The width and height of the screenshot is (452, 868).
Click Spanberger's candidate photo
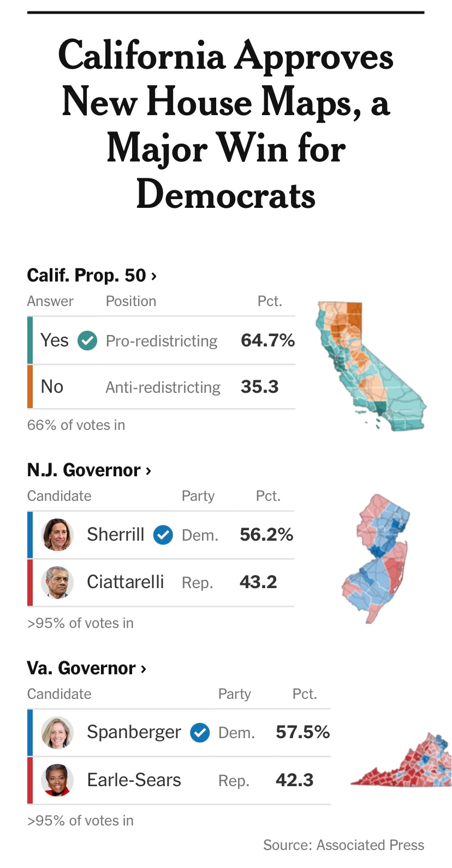tap(57, 732)
